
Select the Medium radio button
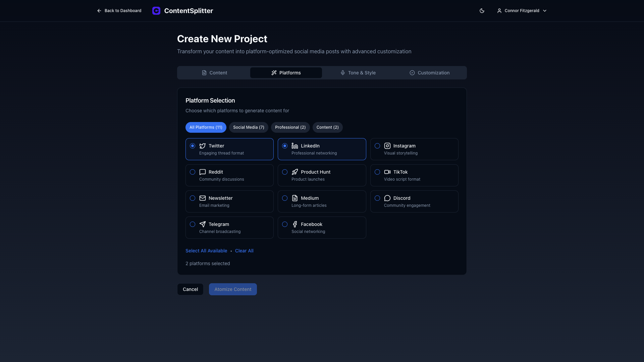point(285,198)
